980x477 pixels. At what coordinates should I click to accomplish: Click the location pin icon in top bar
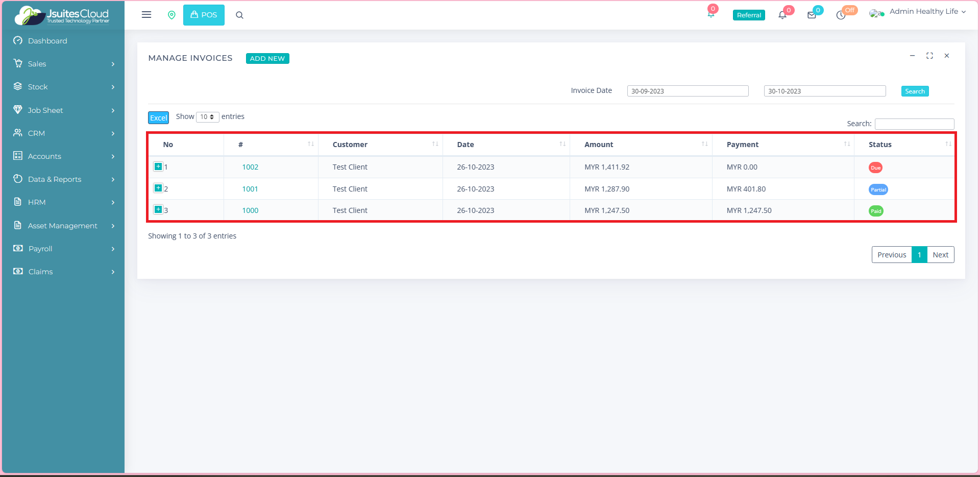point(171,15)
